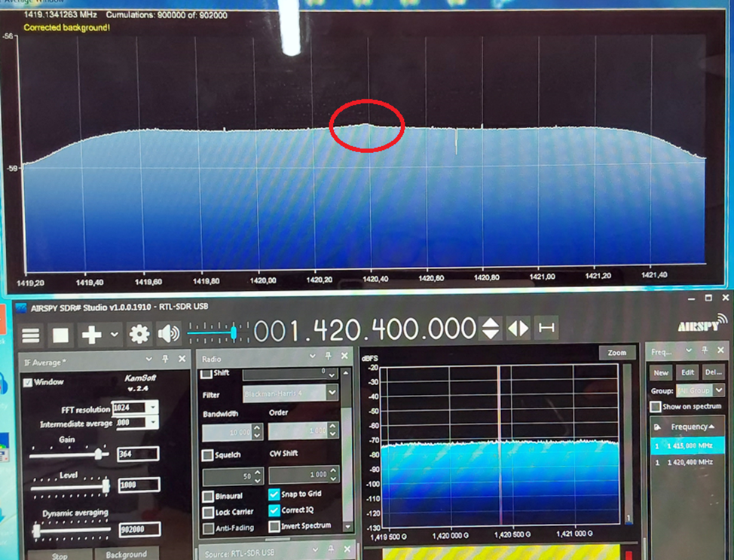Select the 1 420,400 MHz entry
Viewport: 734px width, 560px height.
pyautogui.click(x=687, y=462)
